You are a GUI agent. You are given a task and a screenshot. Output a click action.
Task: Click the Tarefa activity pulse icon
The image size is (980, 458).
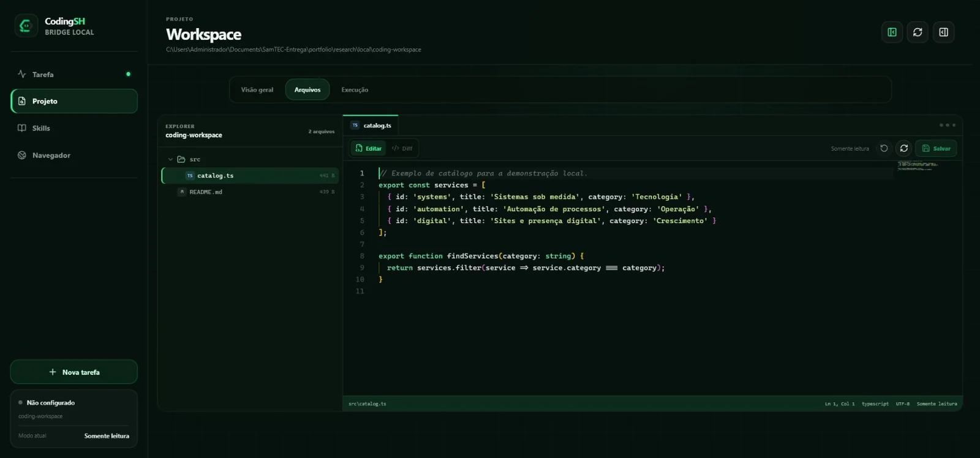22,74
